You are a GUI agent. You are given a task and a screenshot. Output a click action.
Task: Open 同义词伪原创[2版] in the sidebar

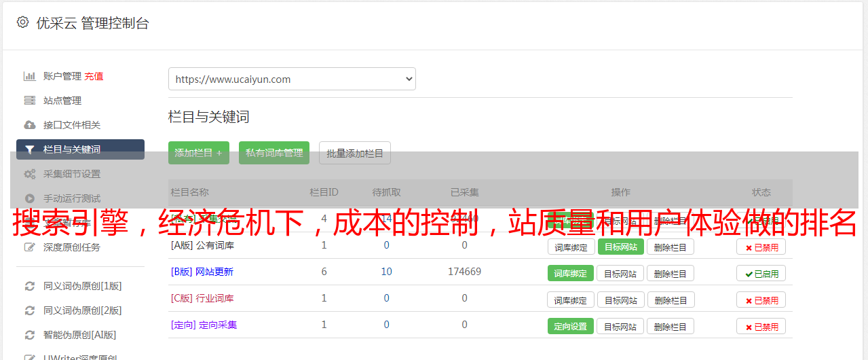click(x=82, y=310)
